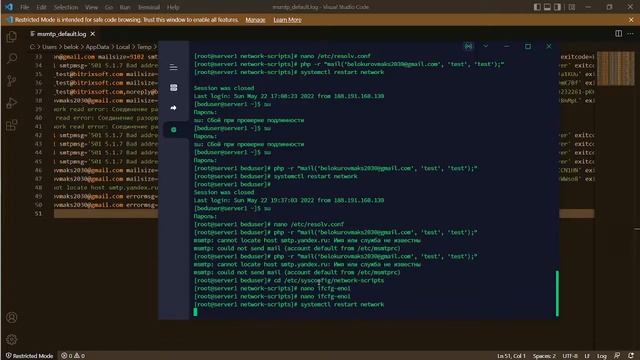Click the AppData breadcrumb segment
The image size is (640, 360).
[97, 47]
